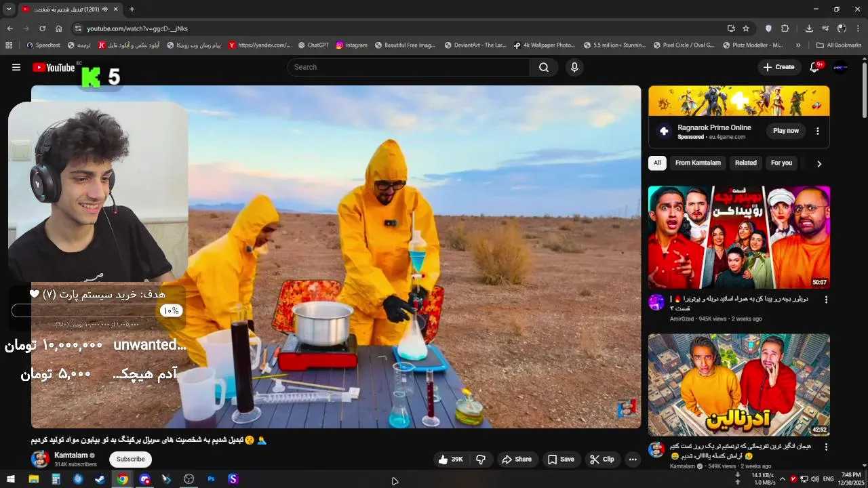Expand the hidden bookmarks overflow chevron
This screenshot has width=868, height=488.
pos(798,45)
